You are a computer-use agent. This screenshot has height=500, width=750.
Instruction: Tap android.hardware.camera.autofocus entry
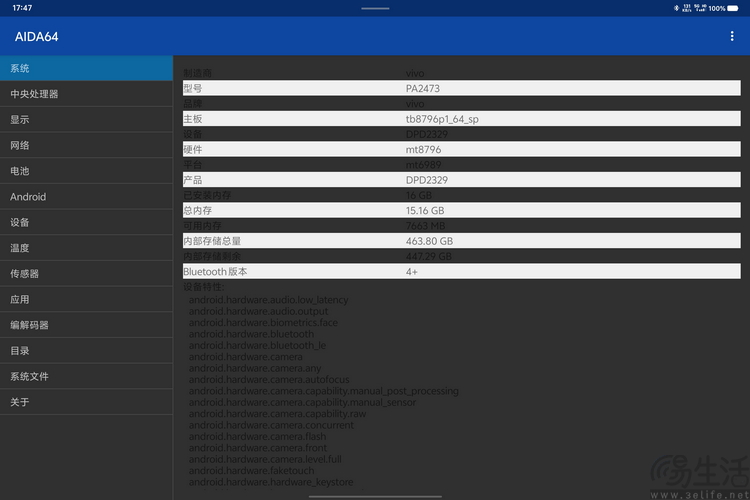click(269, 379)
